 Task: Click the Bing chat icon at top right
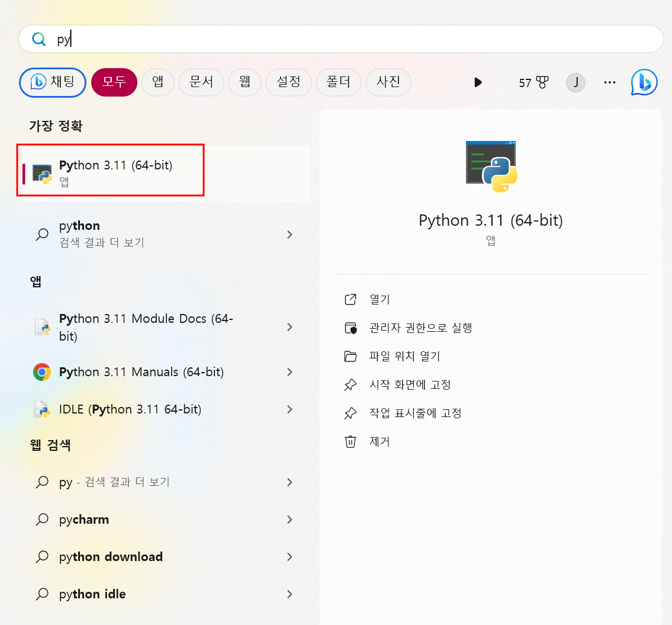click(644, 82)
